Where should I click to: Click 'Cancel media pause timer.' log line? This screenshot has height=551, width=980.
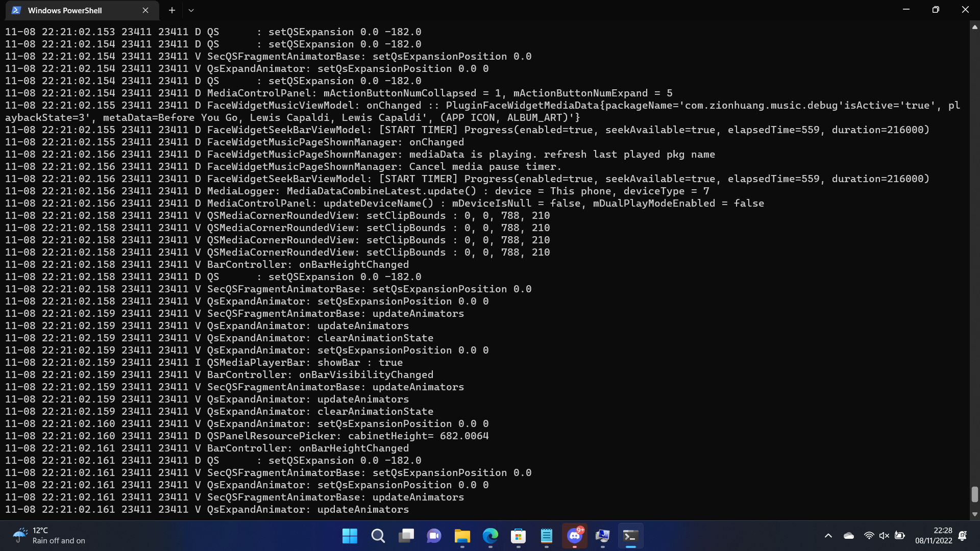coord(283,167)
